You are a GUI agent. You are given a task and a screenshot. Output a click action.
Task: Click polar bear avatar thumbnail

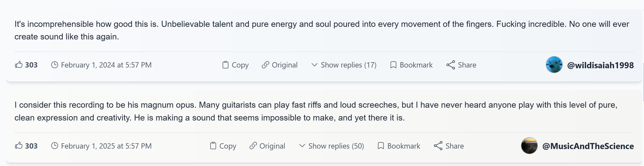[554, 65]
